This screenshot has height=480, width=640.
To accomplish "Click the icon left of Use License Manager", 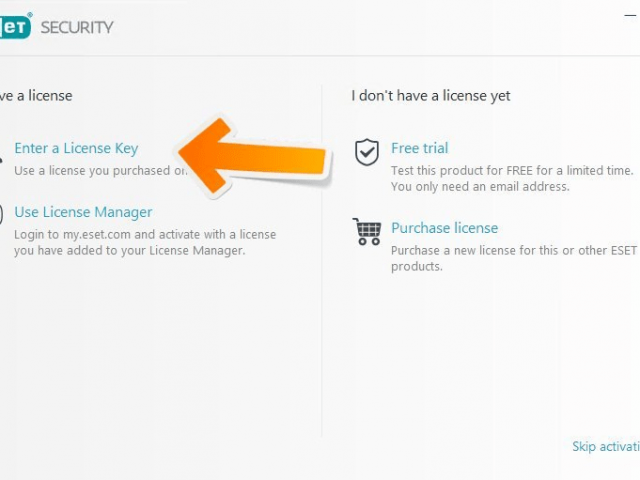I will 3,213.
